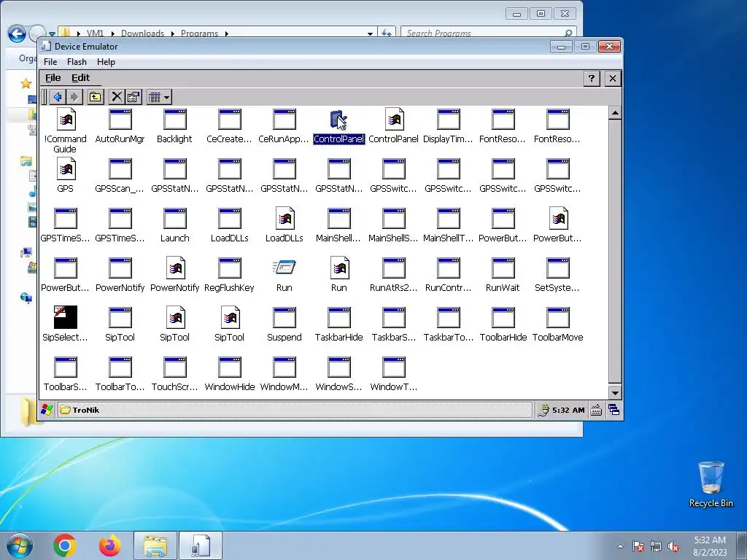The height and width of the screenshot is (560, 747).
Task: Click the muted volume tray icon
Action: pos(673,546)
